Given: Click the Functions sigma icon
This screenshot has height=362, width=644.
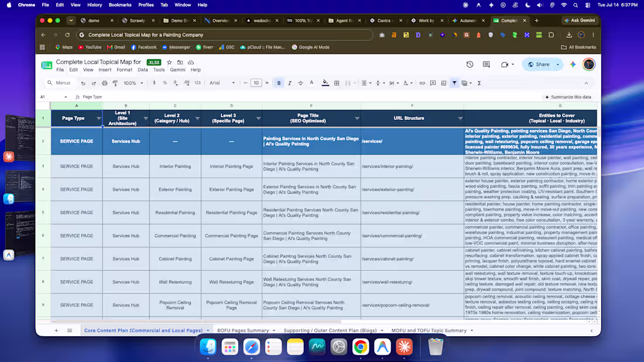Looking at the screenshot, I should [x=479, y=83].
